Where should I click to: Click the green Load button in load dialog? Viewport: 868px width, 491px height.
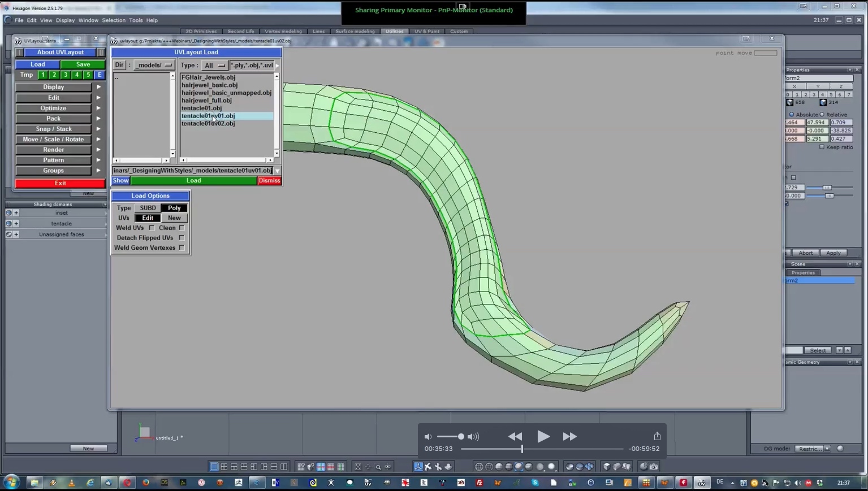pos(194,181)
